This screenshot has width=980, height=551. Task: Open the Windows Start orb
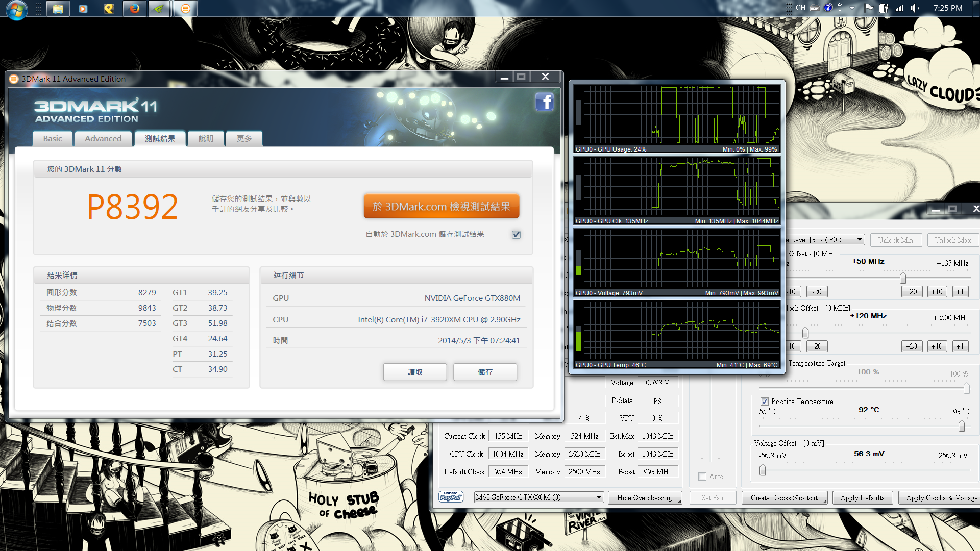pos(16,9)
